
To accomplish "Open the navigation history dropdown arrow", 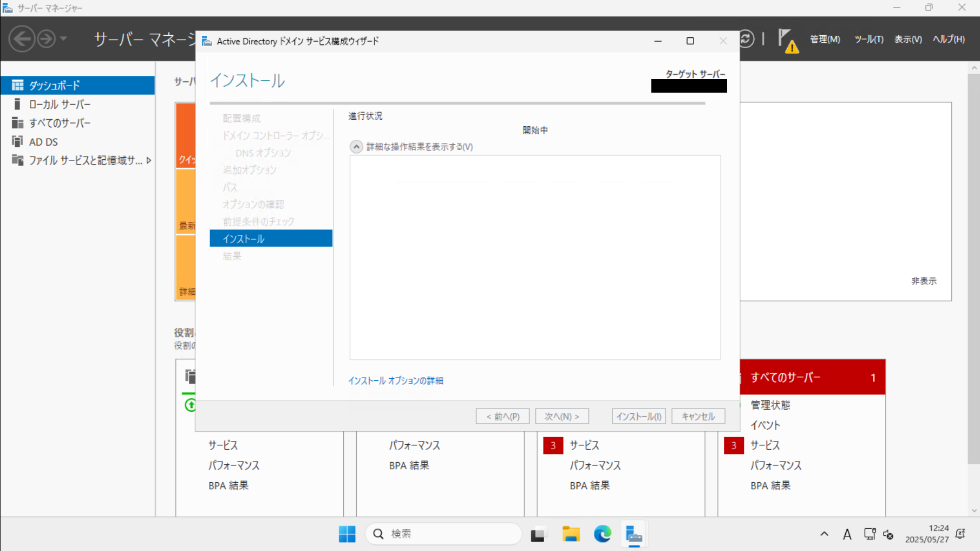I will pyautogui.click(x=63, y=39).
